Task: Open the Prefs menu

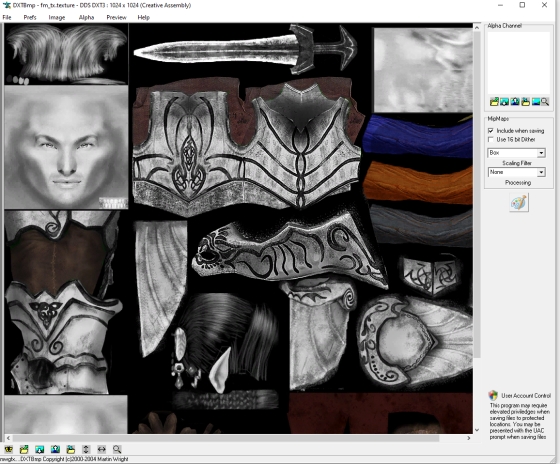Action: pyautogui.click(x=30, y=17)
